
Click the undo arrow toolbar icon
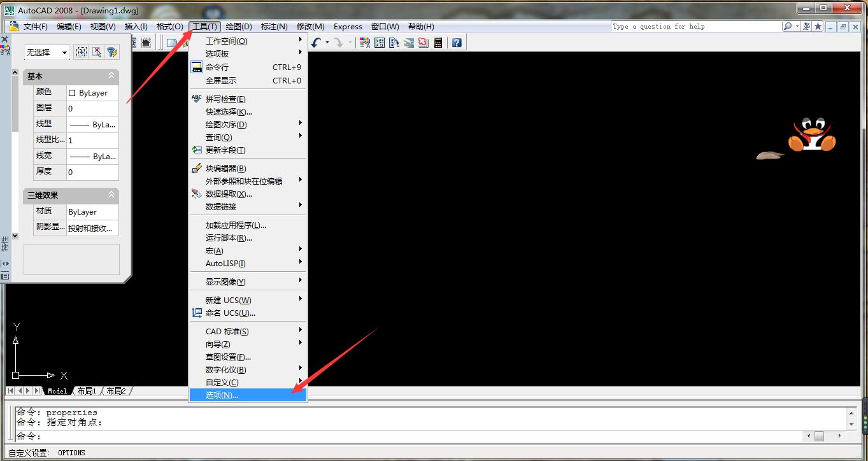(x=317, y=43)
